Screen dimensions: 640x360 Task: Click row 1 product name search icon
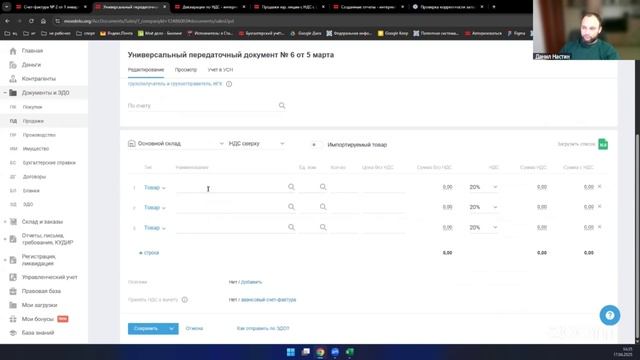point(291,187)
